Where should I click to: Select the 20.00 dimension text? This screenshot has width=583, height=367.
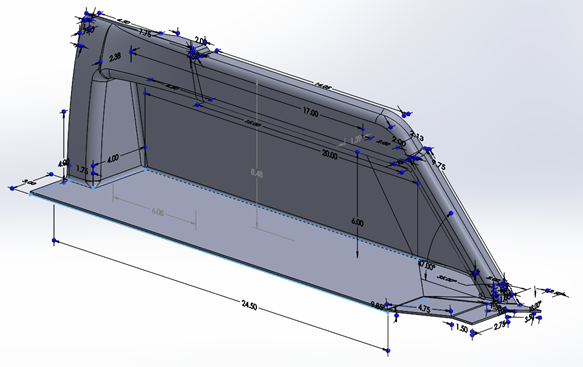point(330,155)
